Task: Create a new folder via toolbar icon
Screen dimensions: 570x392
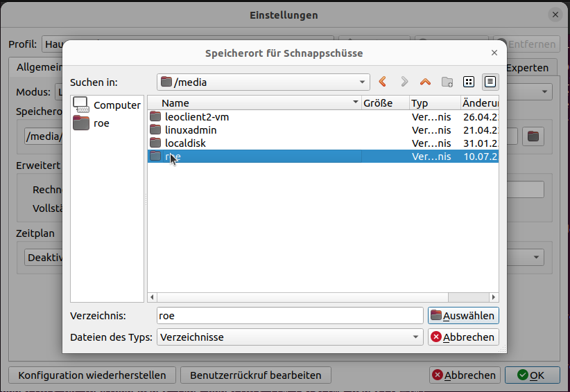Action: pos(447,82)
